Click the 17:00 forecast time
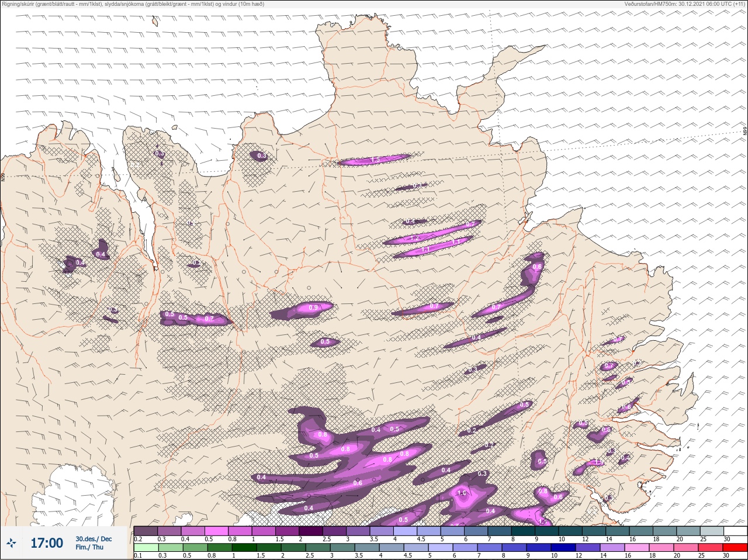The image size is (748, 560). [x=47, y=543]
